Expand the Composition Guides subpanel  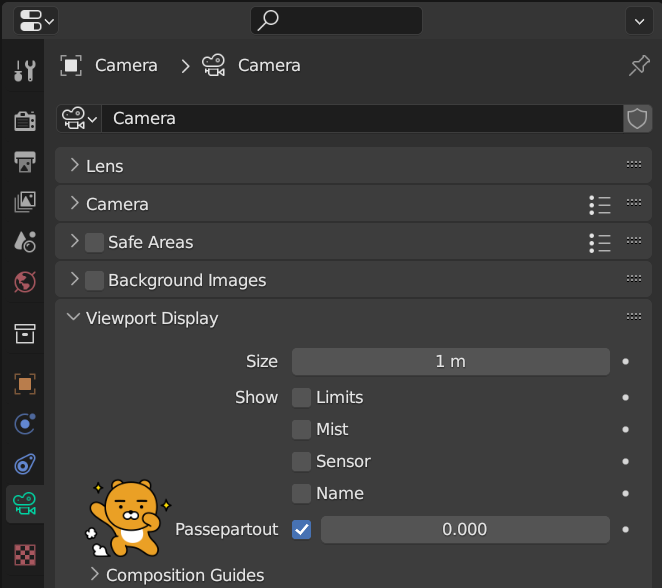click(95, 574)
